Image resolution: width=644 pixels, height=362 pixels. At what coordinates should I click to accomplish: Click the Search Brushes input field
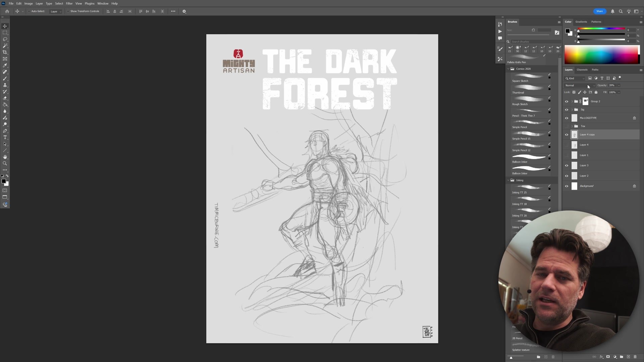(x=533, y=42)
